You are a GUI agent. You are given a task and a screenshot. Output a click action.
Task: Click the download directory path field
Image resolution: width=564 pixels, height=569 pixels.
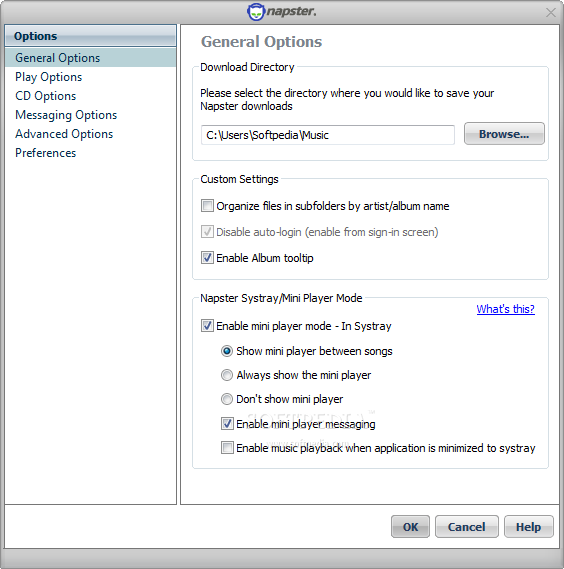click(328, 135)
